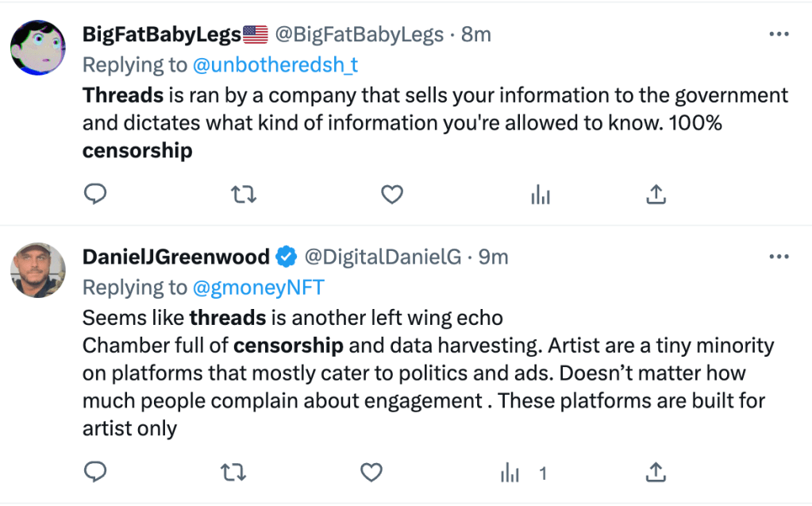This screenshot has width=812, height=506.
Task: Open the 8m timestamp of first tweet
Action: [x=476, y=34]
